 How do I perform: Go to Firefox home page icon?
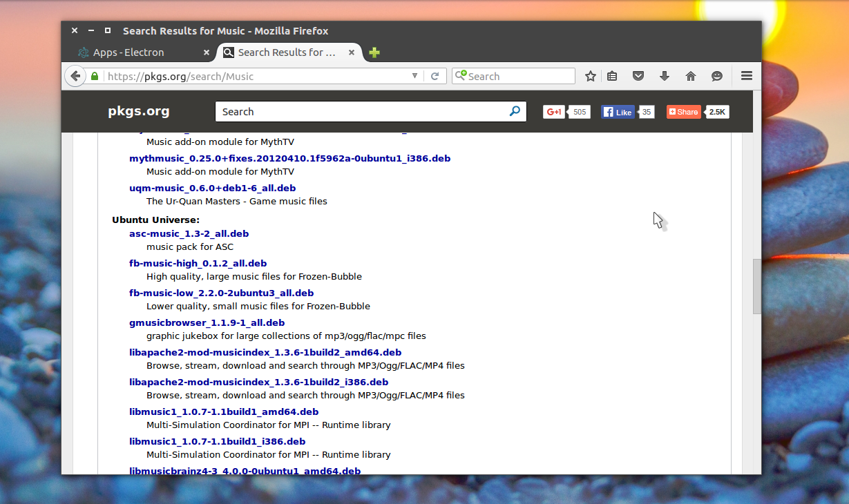coord(691,76)
